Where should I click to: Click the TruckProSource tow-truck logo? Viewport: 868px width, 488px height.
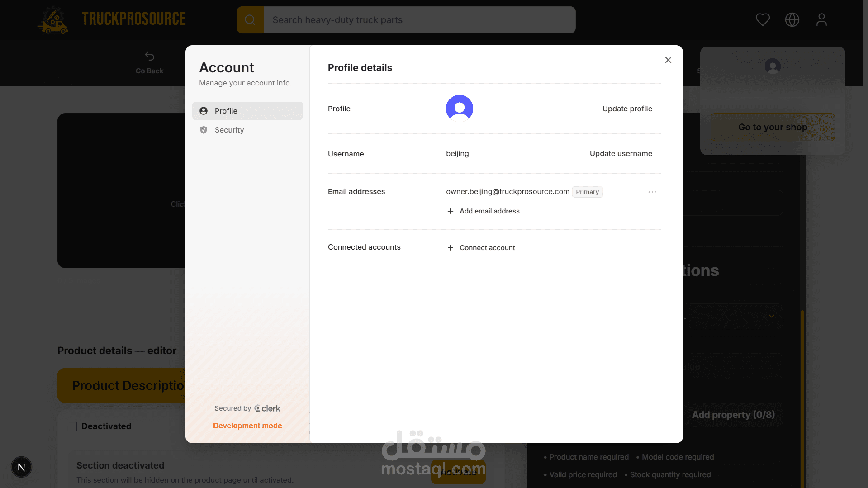click(52, 20)
